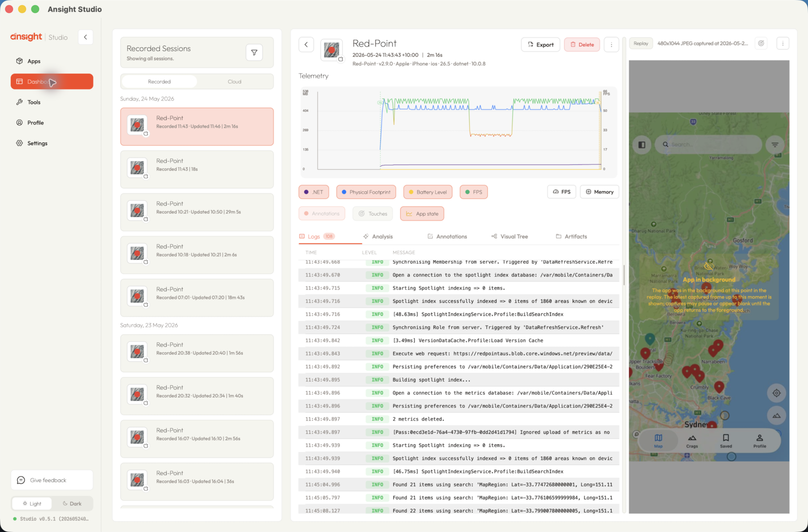Viewport: 808px width, 532px height.
Task: Open session recorded 16:03 lasting 36s
Action: click(197, 482)
